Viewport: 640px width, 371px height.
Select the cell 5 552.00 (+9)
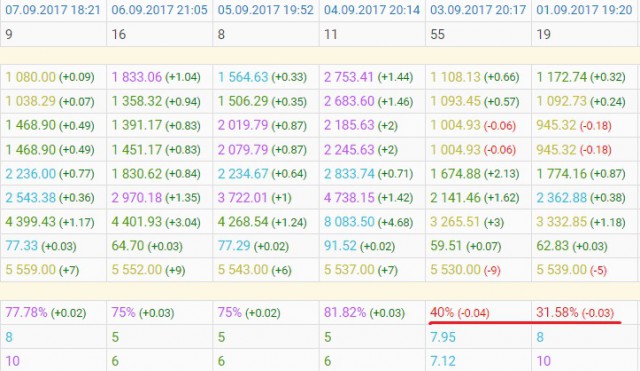coord(160,270)
